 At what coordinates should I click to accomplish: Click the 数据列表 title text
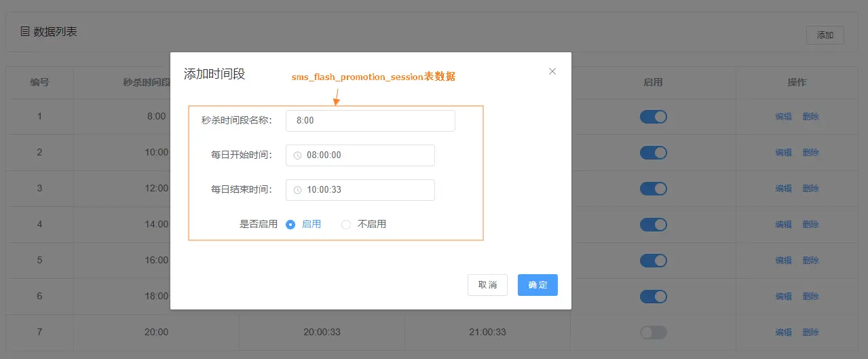click(55, 31)
